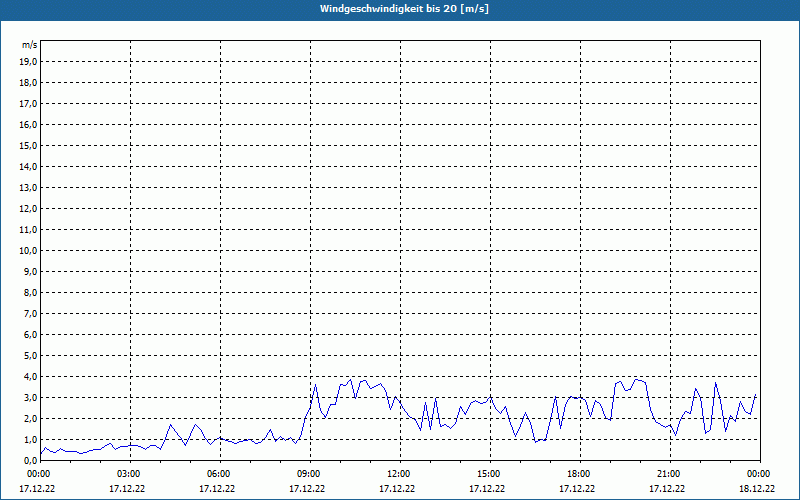Click the 18,0 y-axis label
The height and width of the screenshot is (500, 800).
point(28,83)
